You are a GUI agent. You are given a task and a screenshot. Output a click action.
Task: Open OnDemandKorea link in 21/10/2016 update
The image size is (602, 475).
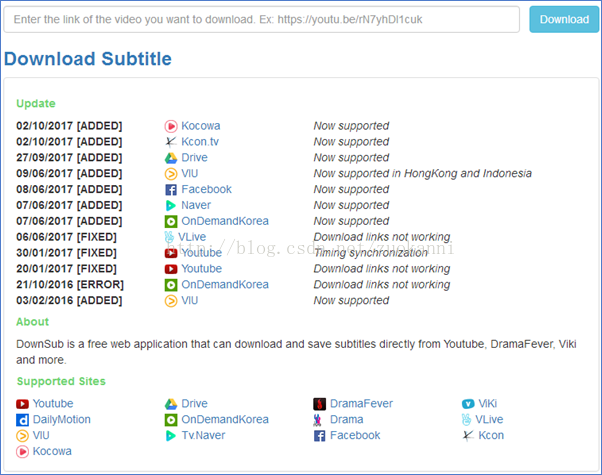(x=225, y=285)
